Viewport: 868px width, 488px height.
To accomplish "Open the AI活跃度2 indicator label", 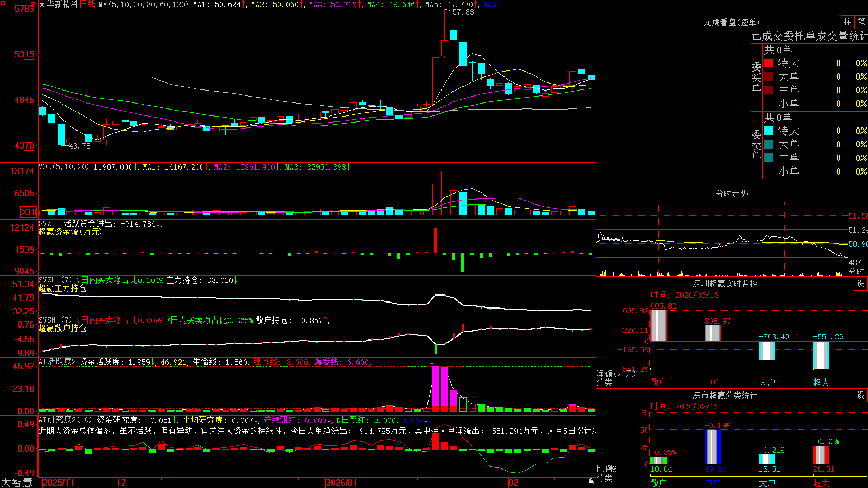I will coord(58,362).
